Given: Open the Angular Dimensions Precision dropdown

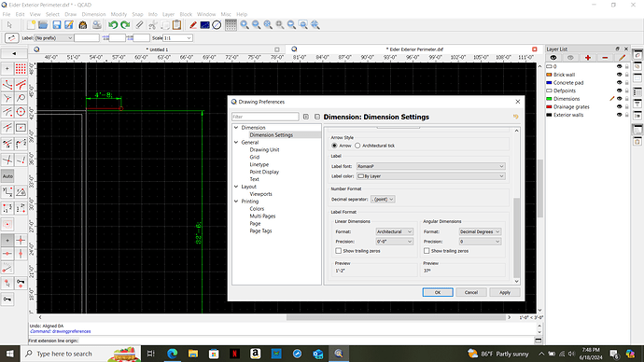Looking at the screenshot, I should point(480,242).
